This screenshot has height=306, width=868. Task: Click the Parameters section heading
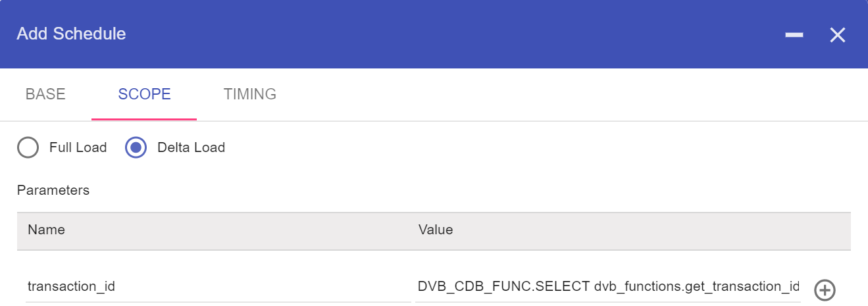(x=53, y=190)
